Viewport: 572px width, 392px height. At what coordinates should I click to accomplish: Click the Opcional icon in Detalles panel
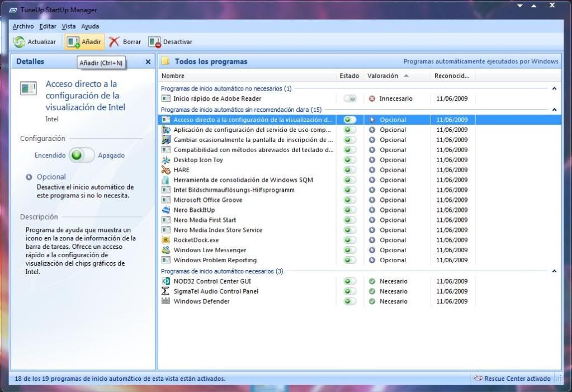29,177
